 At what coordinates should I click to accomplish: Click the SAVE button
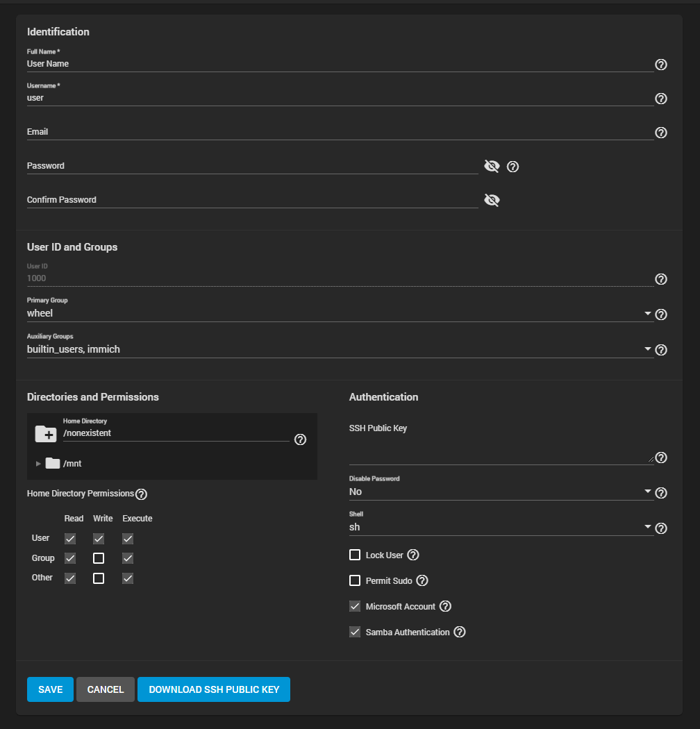click(49, 689)
